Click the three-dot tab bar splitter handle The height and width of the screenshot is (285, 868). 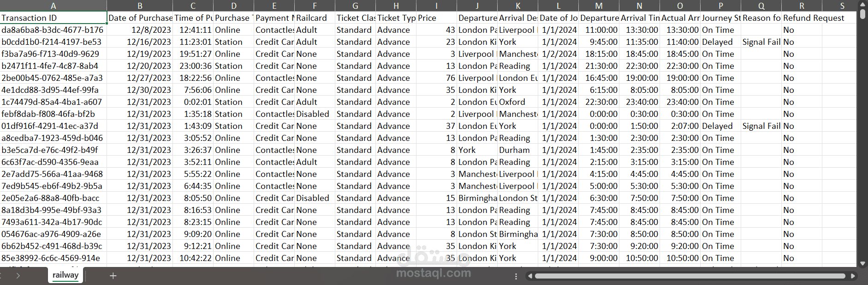click(516, 276)
